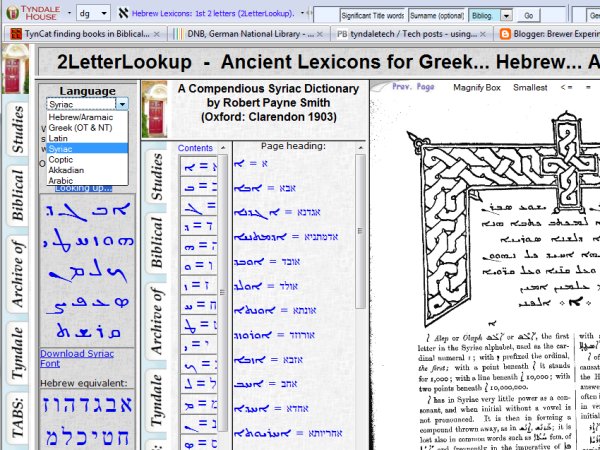Expand dropdown arrow after Hebrew Lexicons link
Screen dimensions: 600x450
(x=302, y=13)
